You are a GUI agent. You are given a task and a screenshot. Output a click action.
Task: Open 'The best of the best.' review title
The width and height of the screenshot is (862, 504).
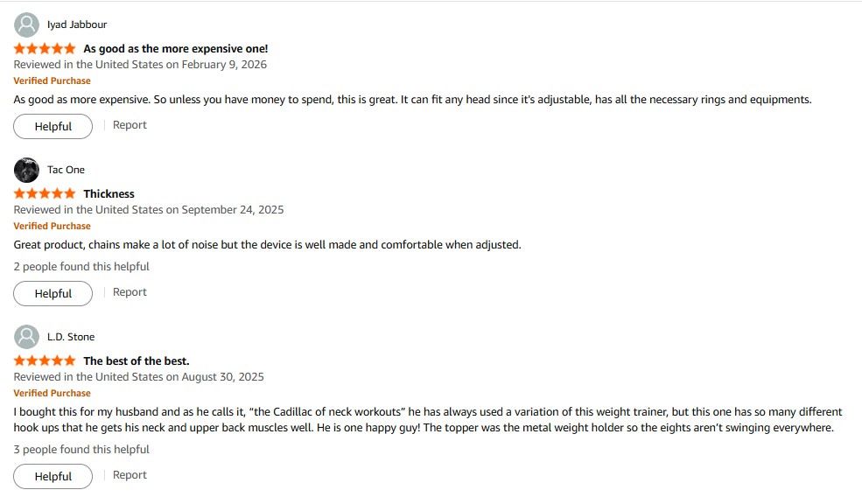click(136, 360)
